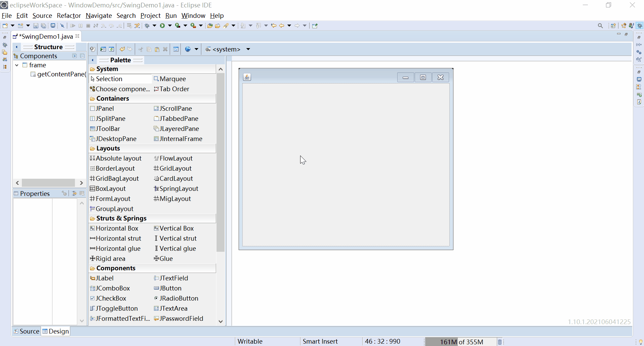This screenshot has height=346, width=644.
Task: Click the Open Type icon in toolbar
Action: click(210, 26)
